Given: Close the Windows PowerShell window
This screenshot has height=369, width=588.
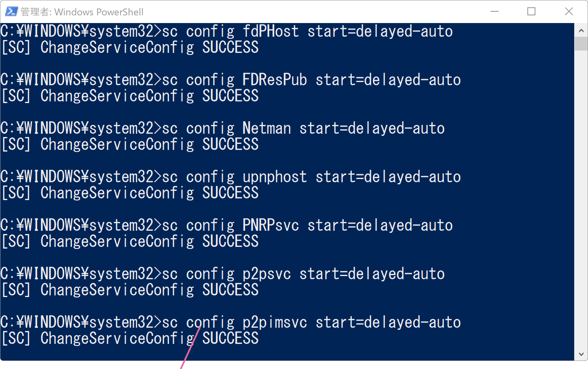Looking at the screenshot, I should point(569,12).
